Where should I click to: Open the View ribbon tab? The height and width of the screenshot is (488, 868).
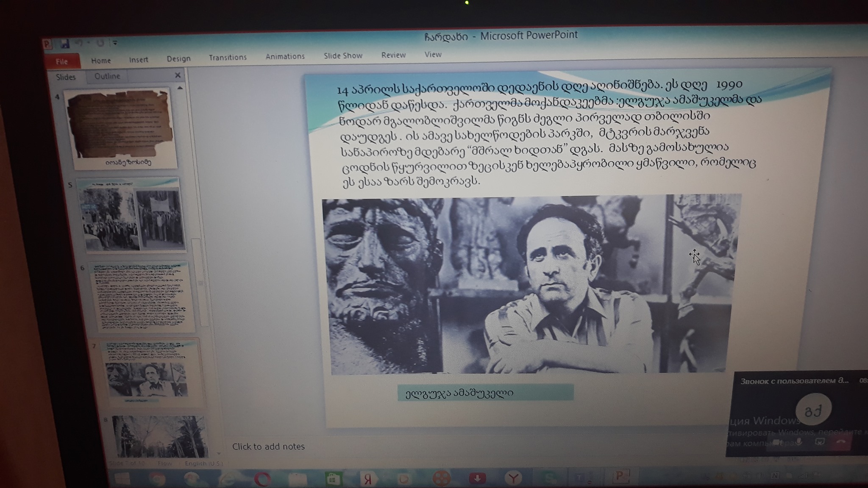click(x=433, y=54)
